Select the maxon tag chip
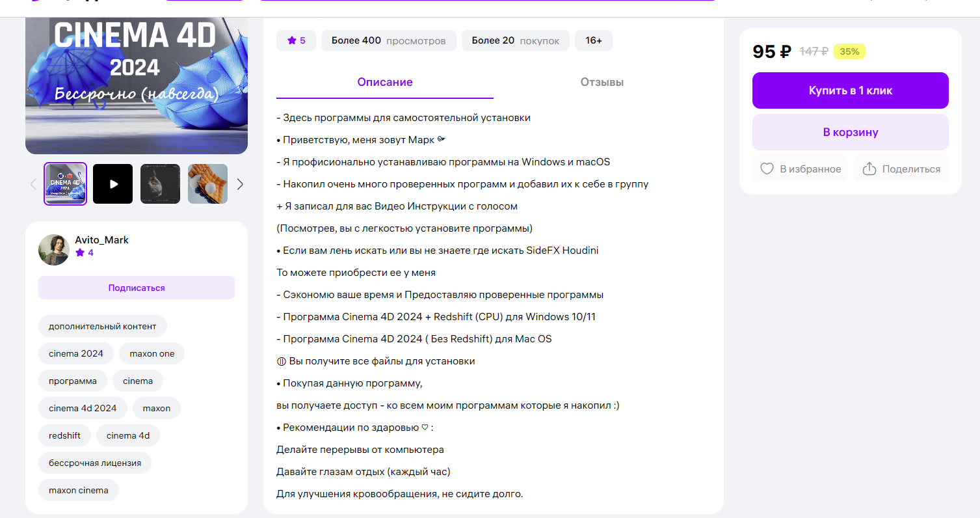980x518 pixels. 157,409
